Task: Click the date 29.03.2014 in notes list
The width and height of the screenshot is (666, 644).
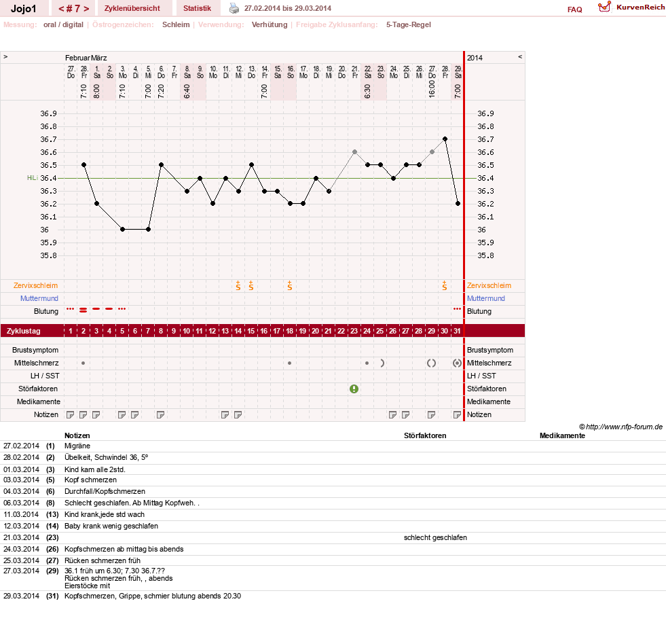Action: pyautogui.click(x=21, y=596)
